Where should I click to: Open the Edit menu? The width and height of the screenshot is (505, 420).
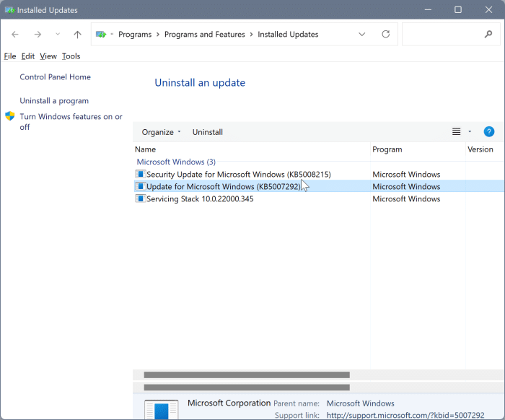pyautogui.click(x=28, y=56)
